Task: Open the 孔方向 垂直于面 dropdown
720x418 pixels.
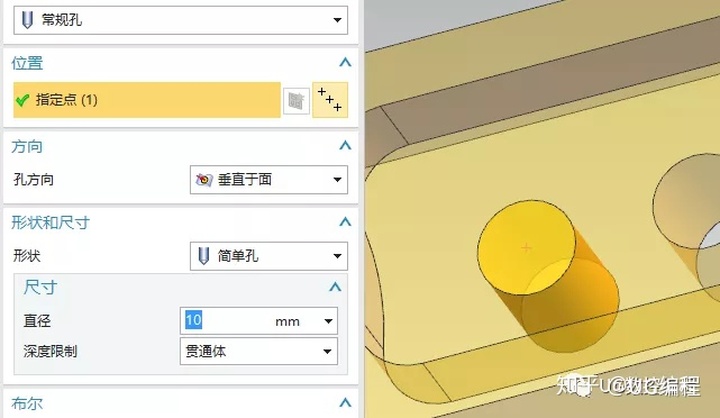Action: [x=269, y=180]
